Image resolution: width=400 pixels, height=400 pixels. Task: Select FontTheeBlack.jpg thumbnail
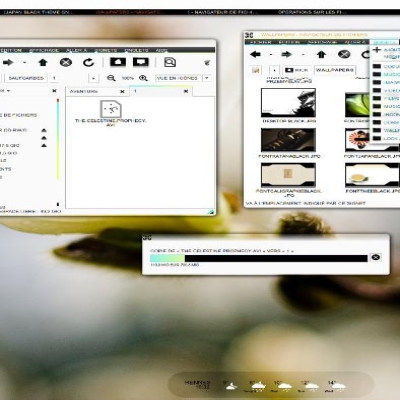click(372, 175)
